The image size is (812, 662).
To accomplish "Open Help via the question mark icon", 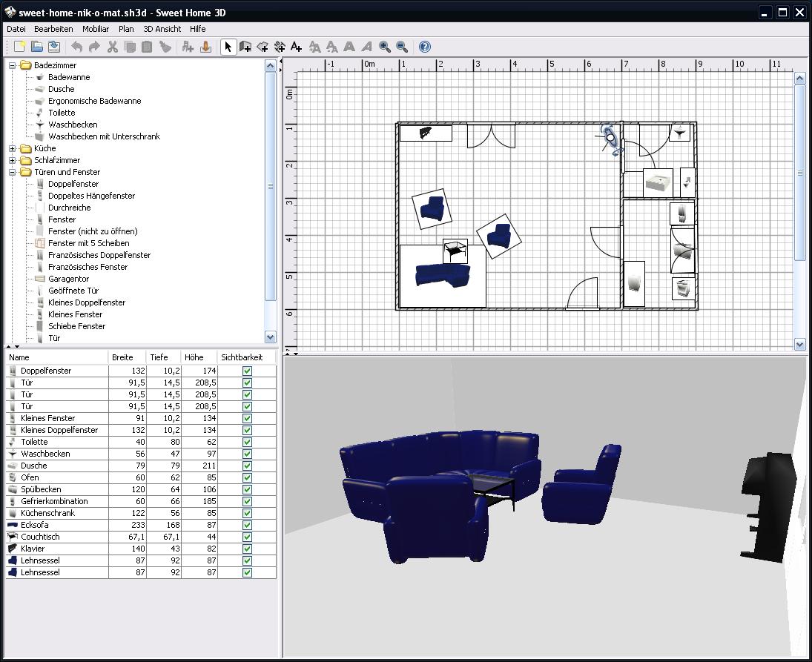I will (x=424, y=47).
